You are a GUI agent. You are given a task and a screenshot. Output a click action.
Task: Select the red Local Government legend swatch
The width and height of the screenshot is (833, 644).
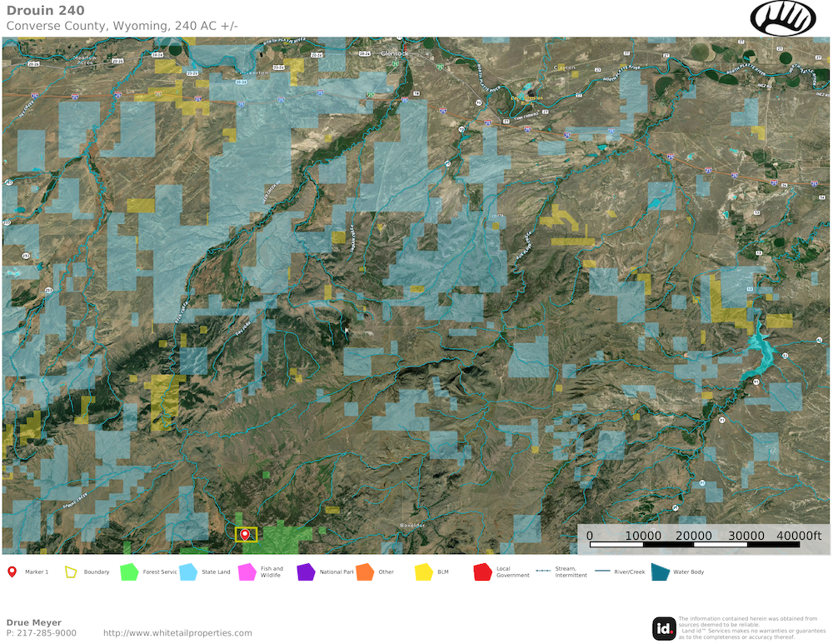click(482, 572)
